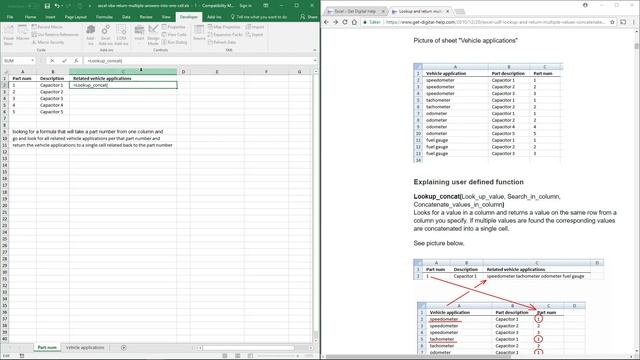The image size is (640, 360).
Task: Bookmark this page with star icon
Action: click(x=612, y=22)
